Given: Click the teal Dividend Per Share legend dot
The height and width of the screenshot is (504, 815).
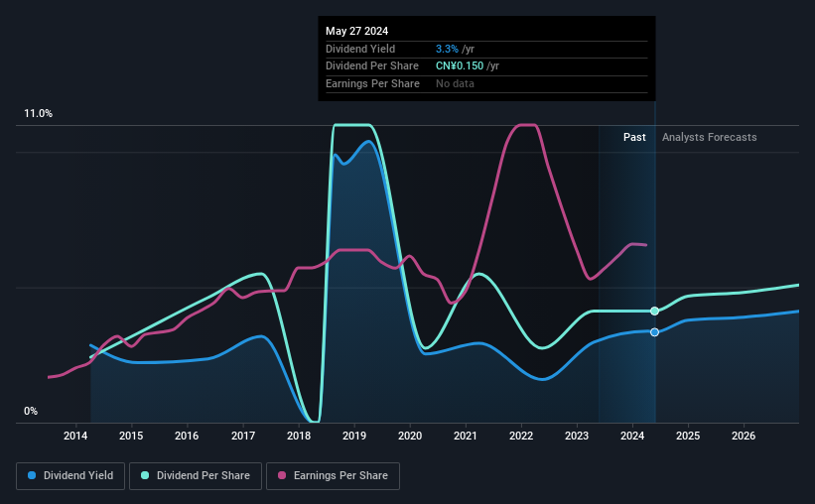Looking at the screenshot, I should (145, 475).
